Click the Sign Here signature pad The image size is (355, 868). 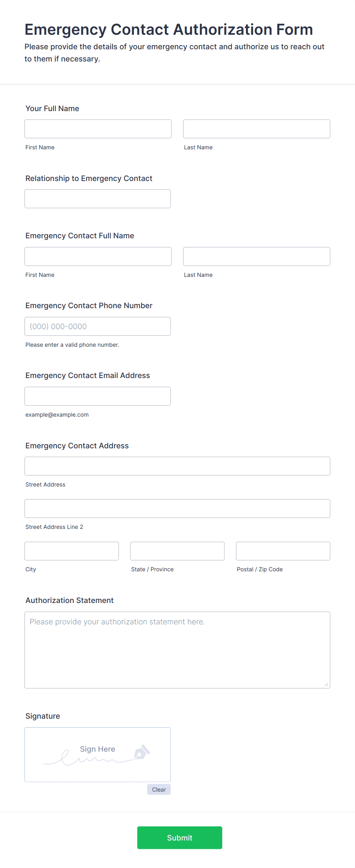(98, 755)
